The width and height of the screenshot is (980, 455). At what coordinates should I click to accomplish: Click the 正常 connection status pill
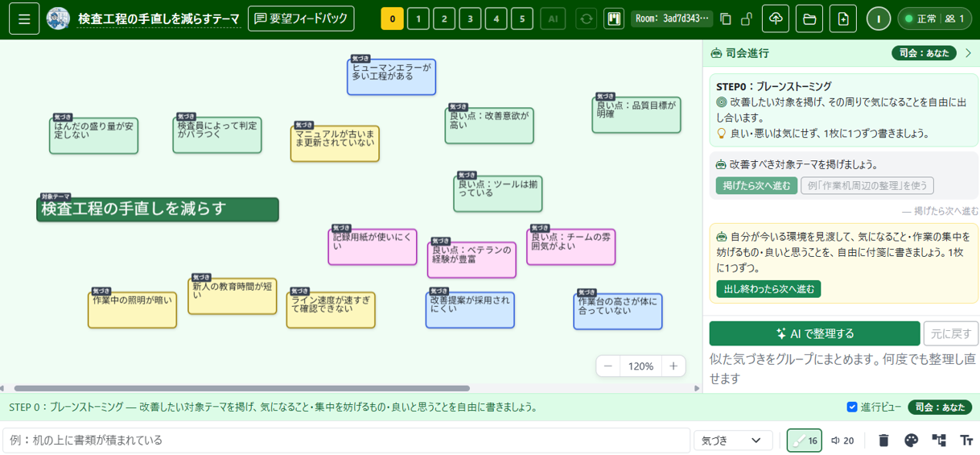(934, 19)
